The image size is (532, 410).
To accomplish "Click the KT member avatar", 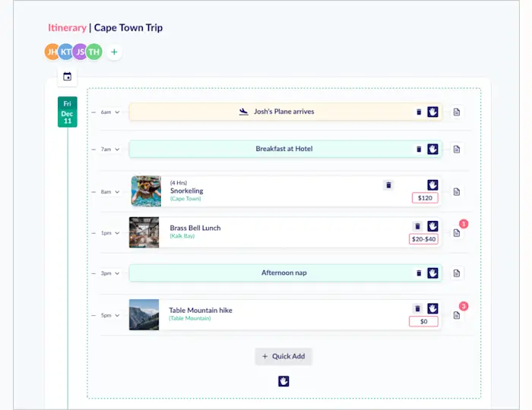I will point(66,52).
